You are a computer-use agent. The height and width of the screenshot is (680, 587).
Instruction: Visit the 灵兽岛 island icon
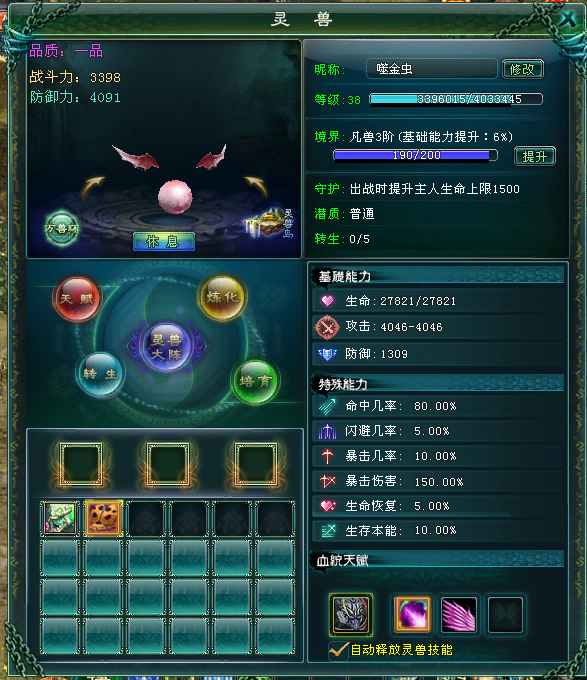pyautogui.click(x=271, y=223)
